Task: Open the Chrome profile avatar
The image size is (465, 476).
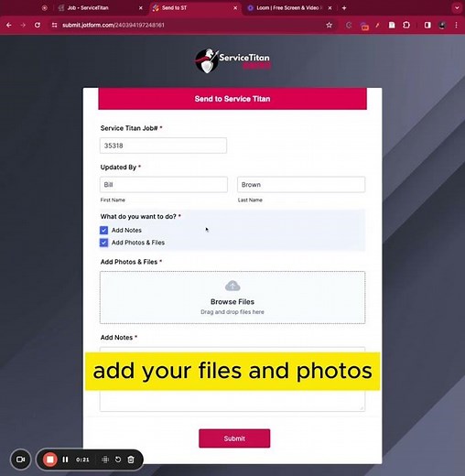Action: coord(442,25)
